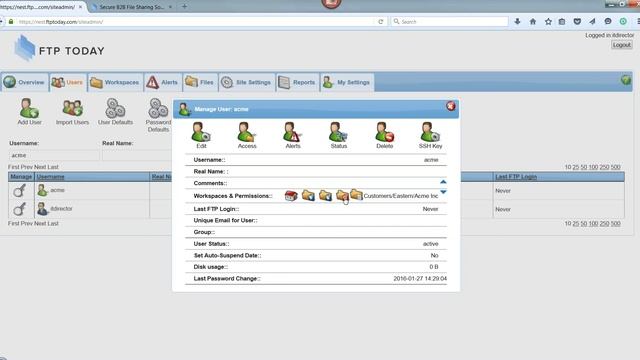Click manage magnifier icon for acme row
Screen dimensions: 640x360
tap(19, 191)
